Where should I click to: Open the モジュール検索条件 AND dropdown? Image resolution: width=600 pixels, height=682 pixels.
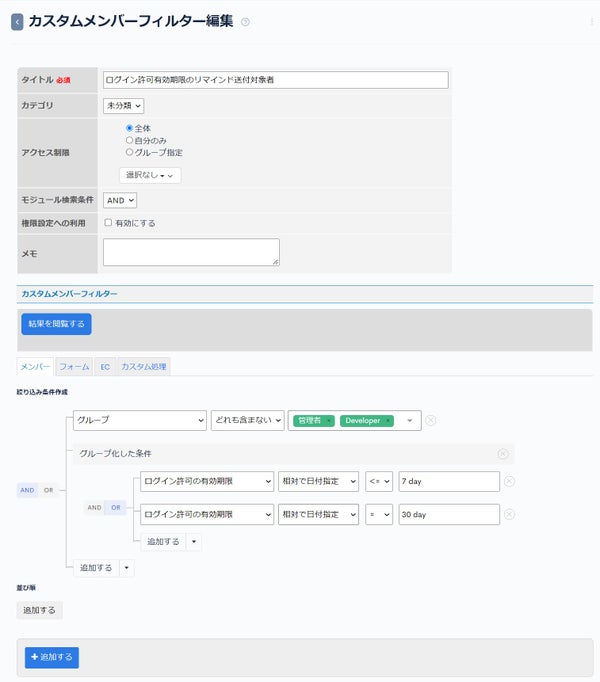point(120,201)
